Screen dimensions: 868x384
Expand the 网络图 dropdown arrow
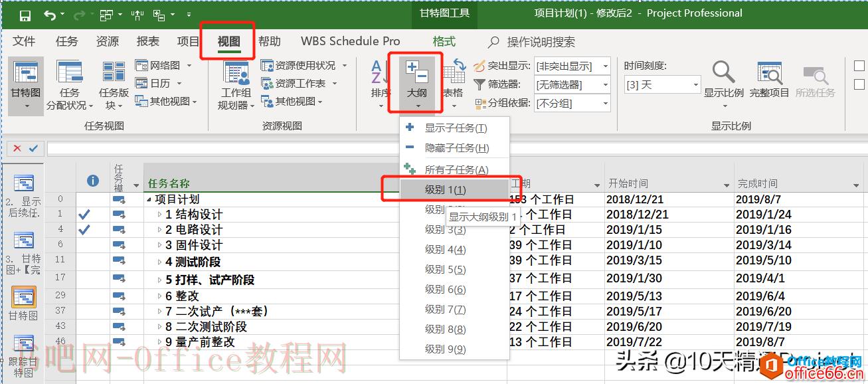189,65
